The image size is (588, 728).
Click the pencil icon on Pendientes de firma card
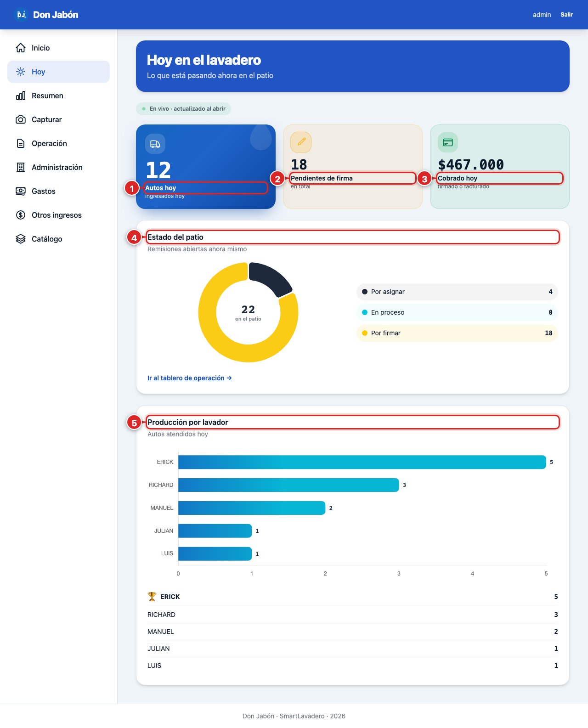[301, 142]
